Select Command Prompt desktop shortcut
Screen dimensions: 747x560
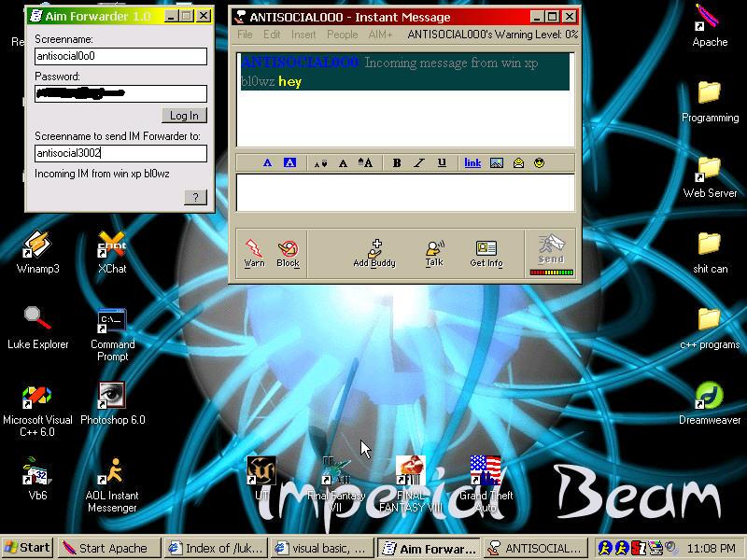[x=112, y=335]
